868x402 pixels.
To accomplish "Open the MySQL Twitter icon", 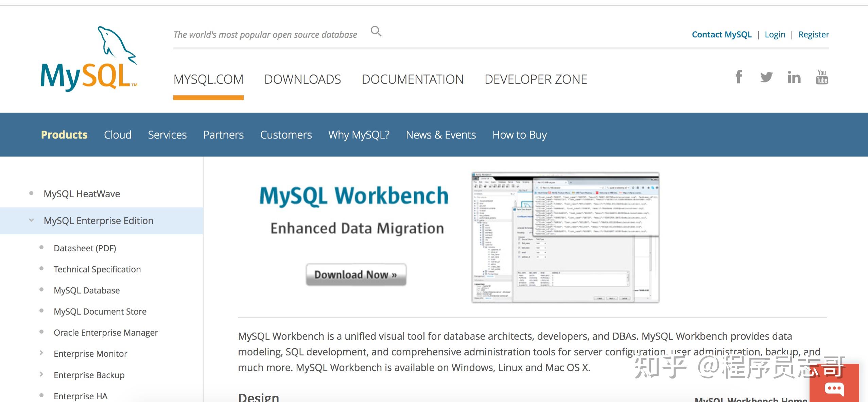I will coord(766,77).
